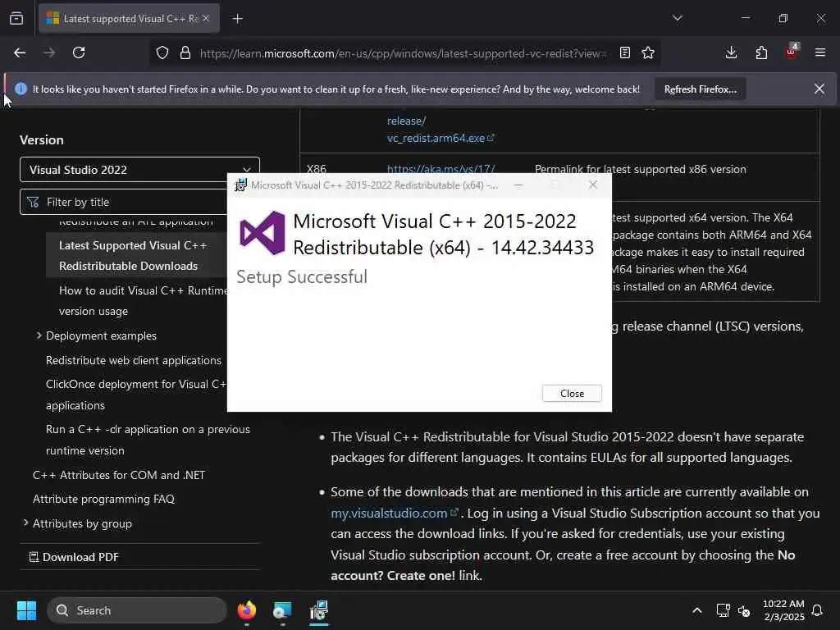
Task: Click the muted volume icon in tray
Action: click(744, 610)
